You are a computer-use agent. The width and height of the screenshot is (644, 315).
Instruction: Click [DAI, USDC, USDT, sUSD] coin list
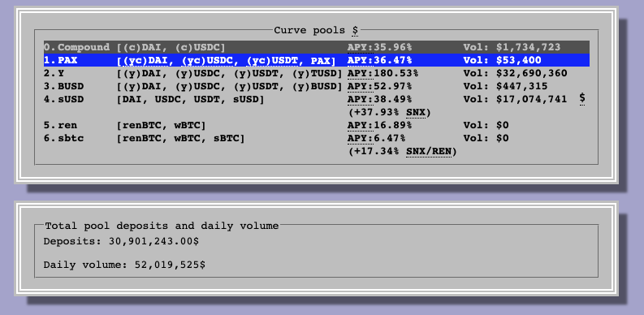pyautogui.click(x=190, y=100)
